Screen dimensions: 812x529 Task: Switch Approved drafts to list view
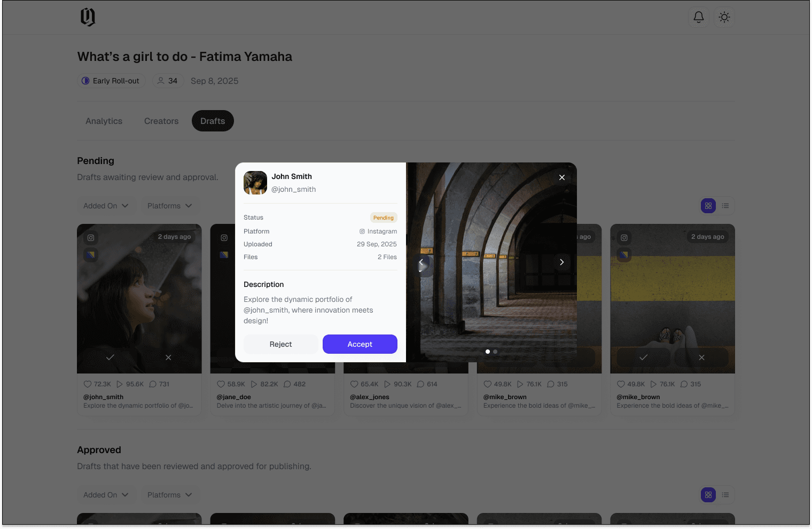click(x=725, y=495)
